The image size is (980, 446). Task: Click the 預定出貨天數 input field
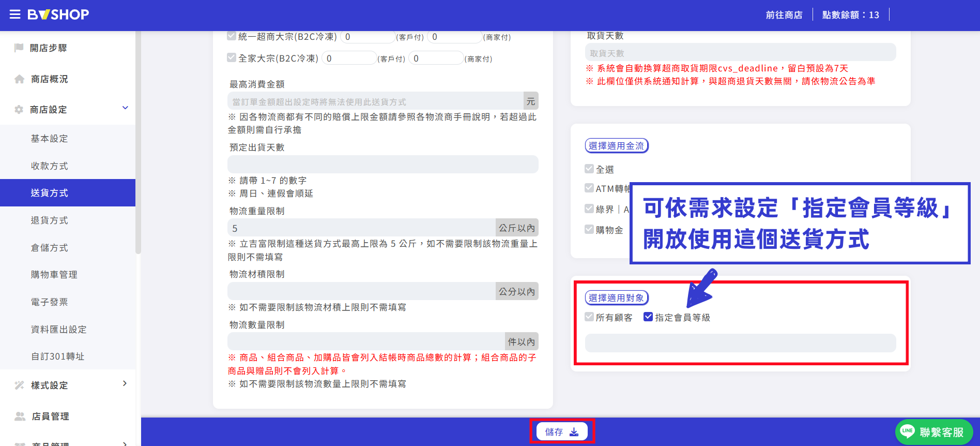(383, 164)
